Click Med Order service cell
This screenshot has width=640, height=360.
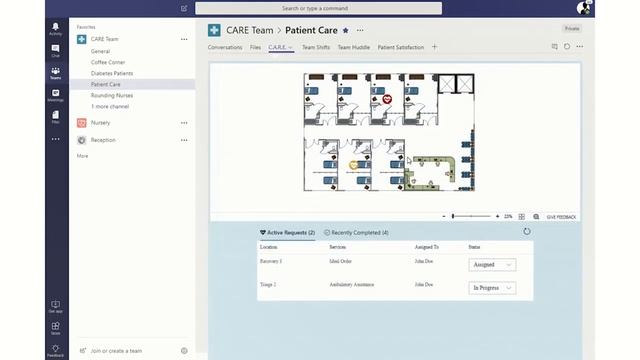[340, 261]
